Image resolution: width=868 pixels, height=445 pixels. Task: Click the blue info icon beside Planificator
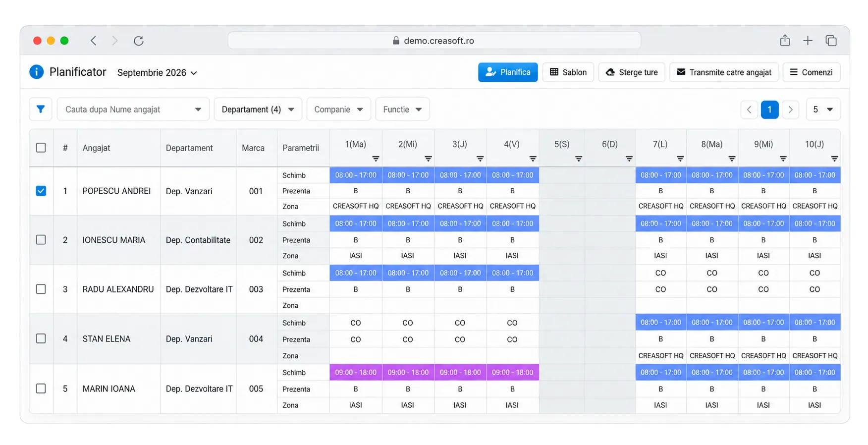[36, 72]
